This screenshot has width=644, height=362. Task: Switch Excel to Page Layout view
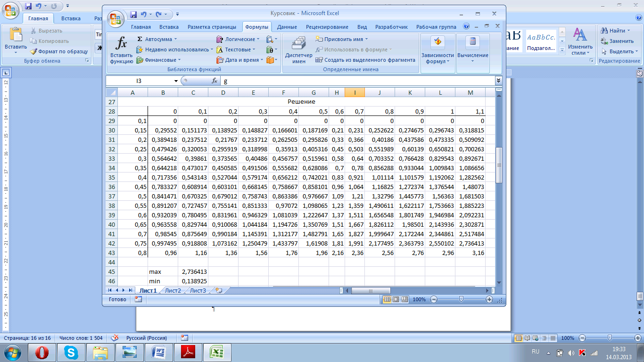(396, 299)
